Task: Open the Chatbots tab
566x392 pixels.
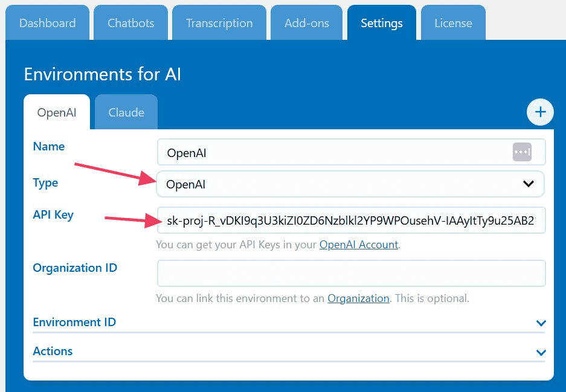Action: tap(130, 23)
